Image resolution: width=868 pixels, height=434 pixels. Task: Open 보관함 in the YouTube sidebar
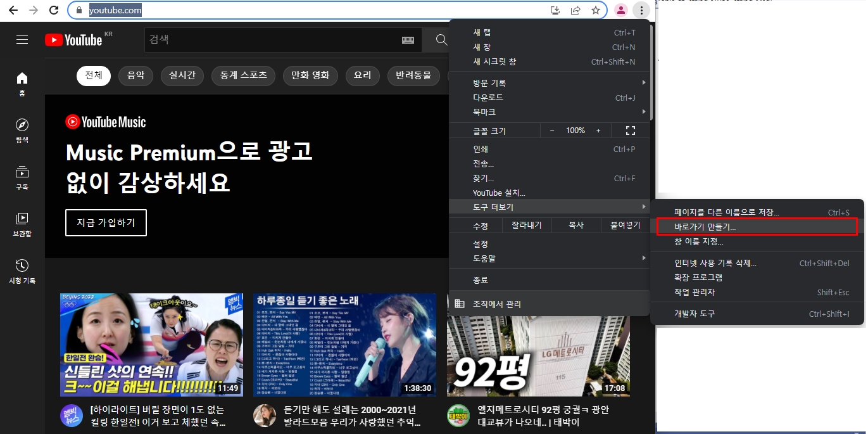tap(22, 224)
